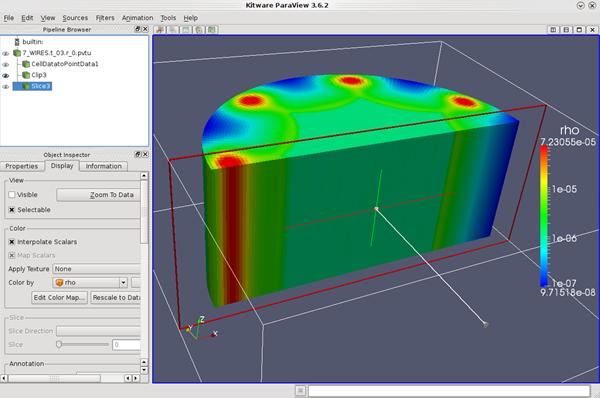Close the Object Inspector panel
This screenshot has width=600, height=398.
[145, 154]
